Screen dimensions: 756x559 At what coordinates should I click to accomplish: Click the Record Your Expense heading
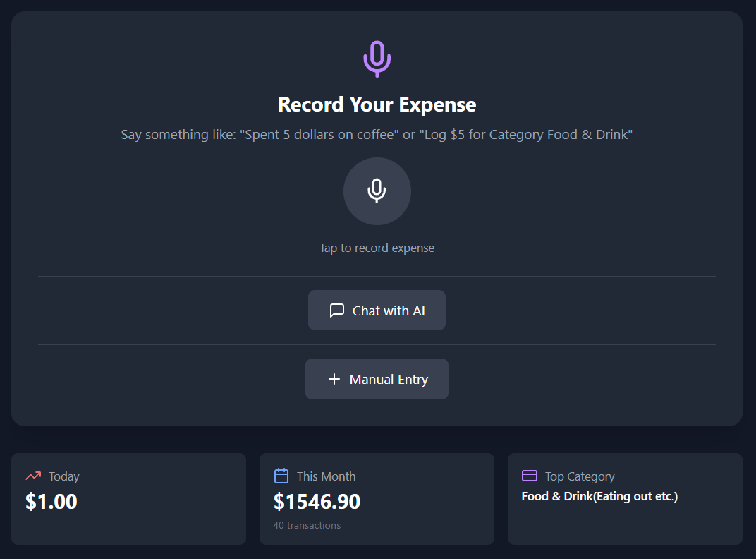(377, 104)
